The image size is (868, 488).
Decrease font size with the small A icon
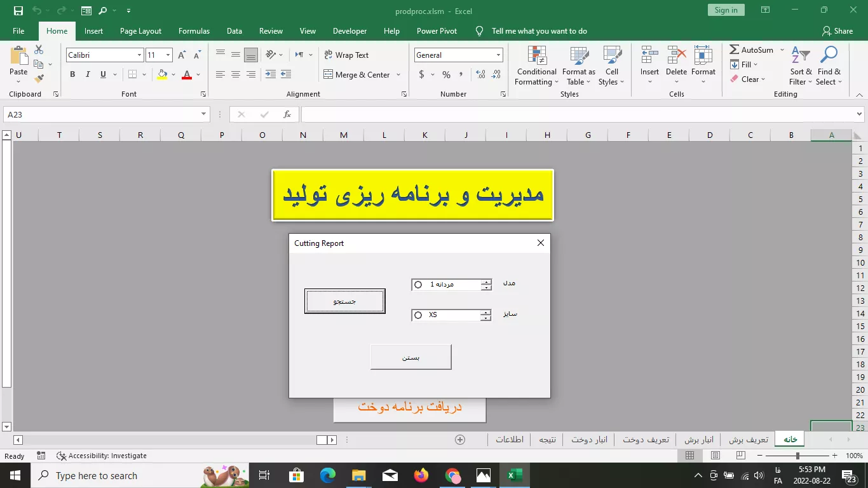(x=197, y=55)
